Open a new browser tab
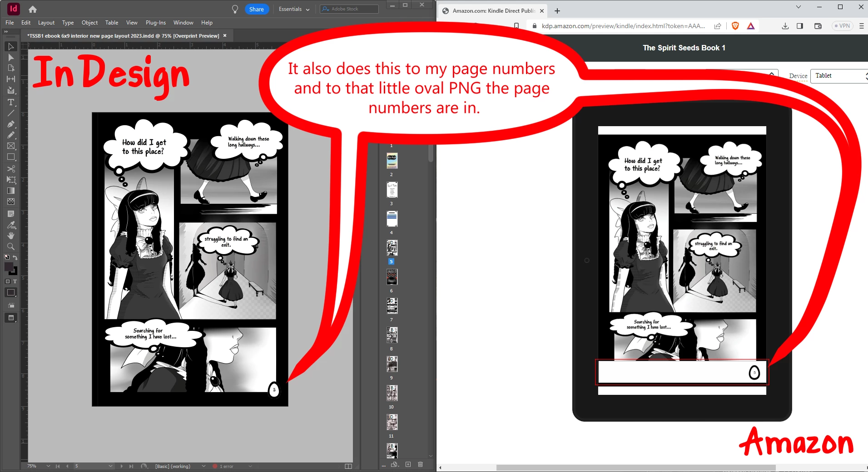 (x=557, y=11)
